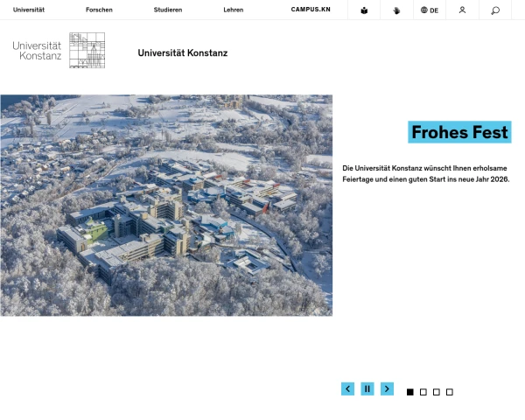Select the third slide indicator
Screen dimensions: 525x420
(437, 392)
